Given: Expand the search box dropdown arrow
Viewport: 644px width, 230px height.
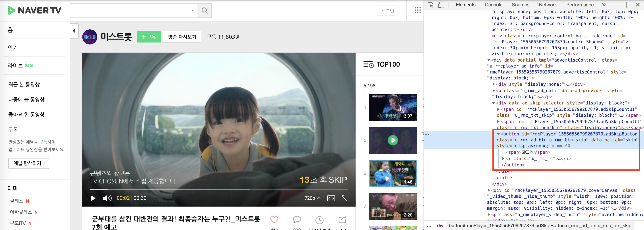Looking at the screenshot, I should point(192,11).
